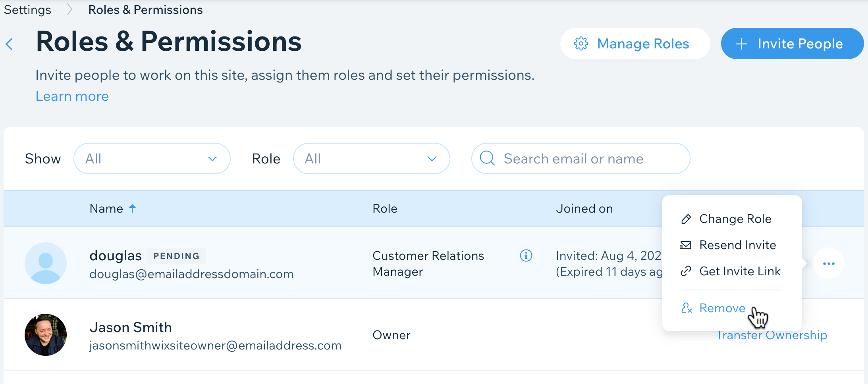Click the info icon next to Customer Relations Manager
The image size is (868, 384).
coord(526,256)
